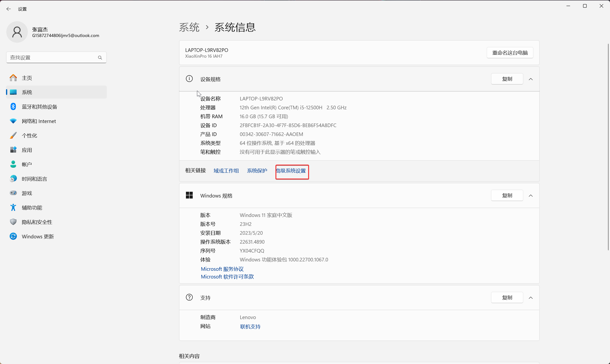610x364 pixels.
Task: Click the vertical scrollbar on right
Action: tap(608, 147)
